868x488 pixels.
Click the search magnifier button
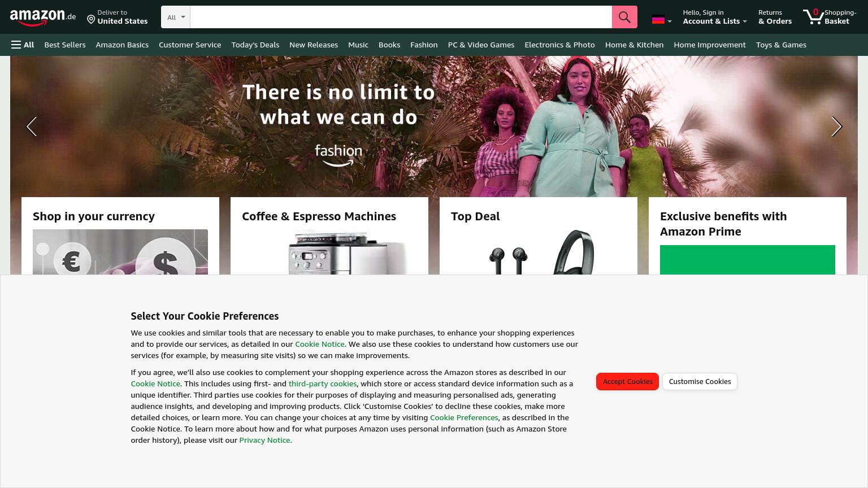(624, 17)
